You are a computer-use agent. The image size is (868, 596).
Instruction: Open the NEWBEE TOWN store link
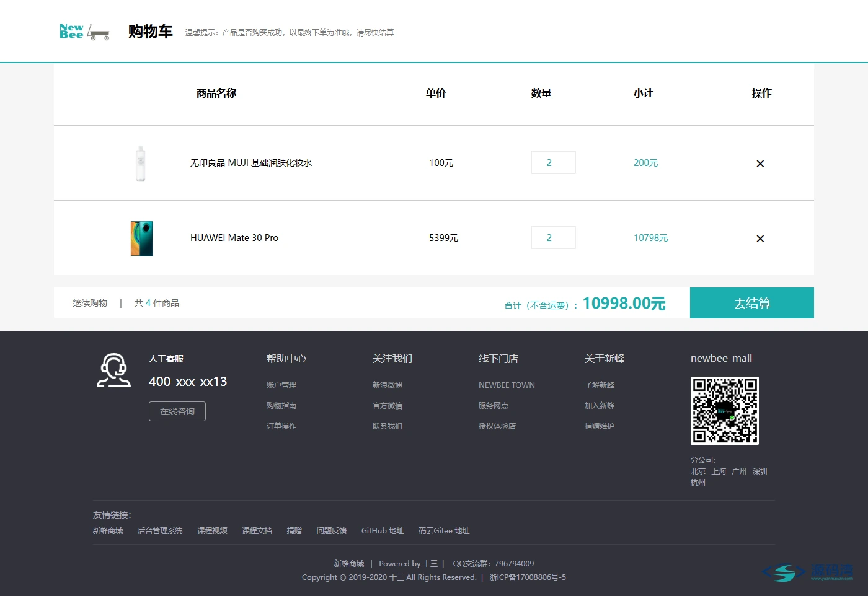pyautogui.click(x=507, y=385)
